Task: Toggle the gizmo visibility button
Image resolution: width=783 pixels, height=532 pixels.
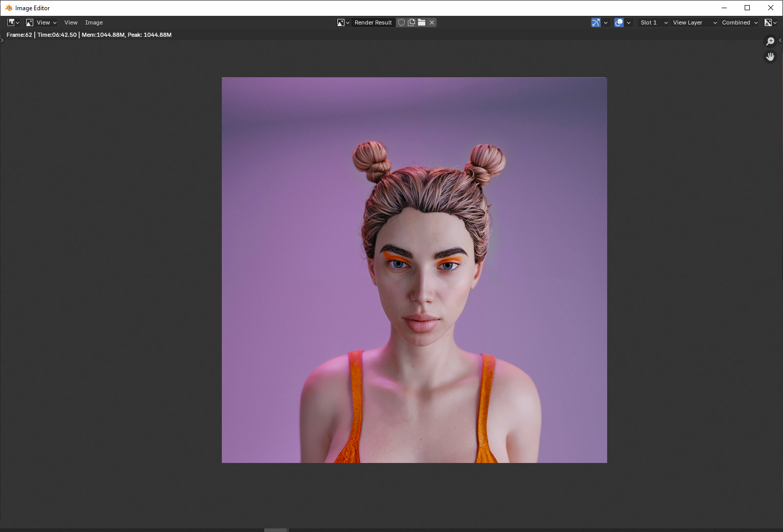Action: pyautogui.click(x=596, y=22)
